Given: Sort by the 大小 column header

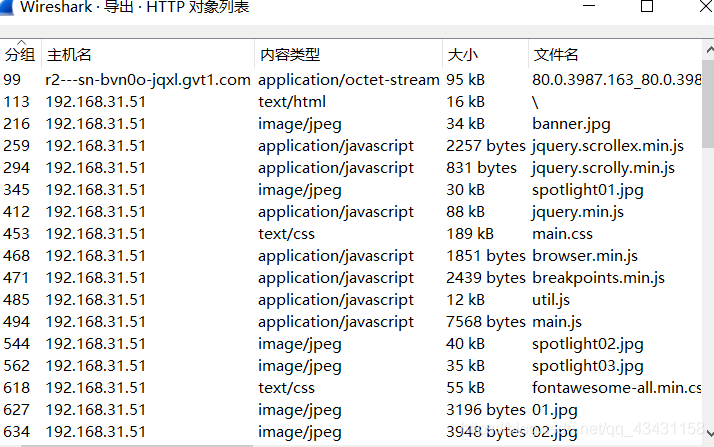Looking at the screenshot, I should pos(485,55).
